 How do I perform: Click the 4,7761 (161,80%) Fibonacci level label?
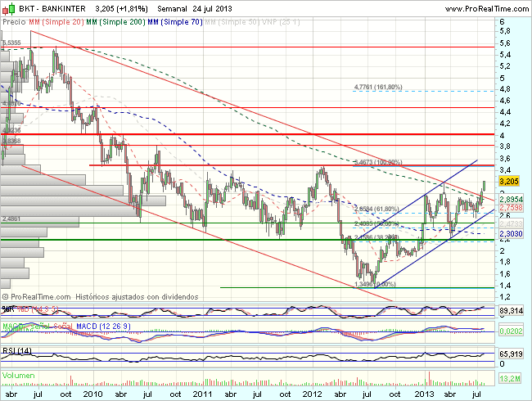click(378, 86)
